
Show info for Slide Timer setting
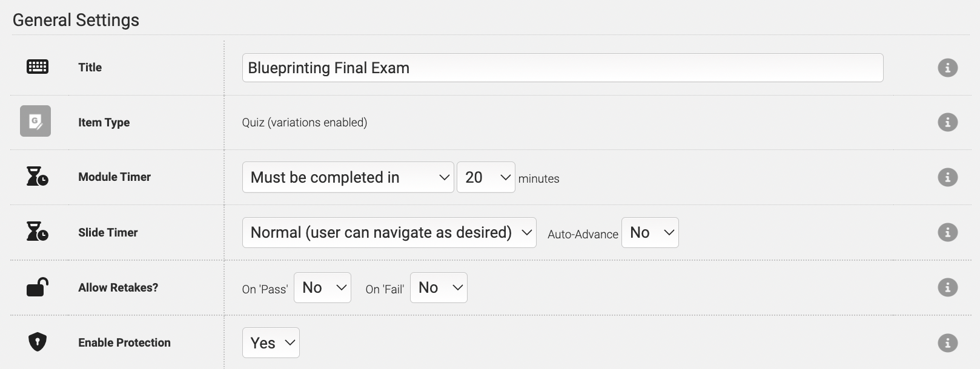pos(947,232)
